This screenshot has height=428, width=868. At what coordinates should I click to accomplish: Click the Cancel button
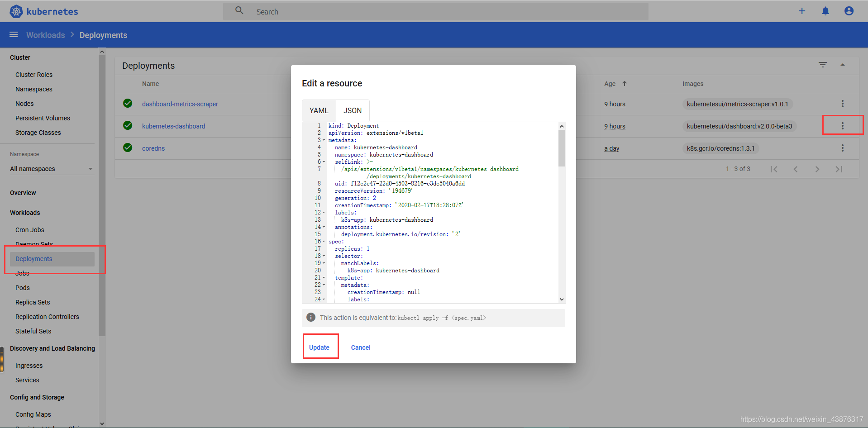pyautogui.click(x=361, y=347)
